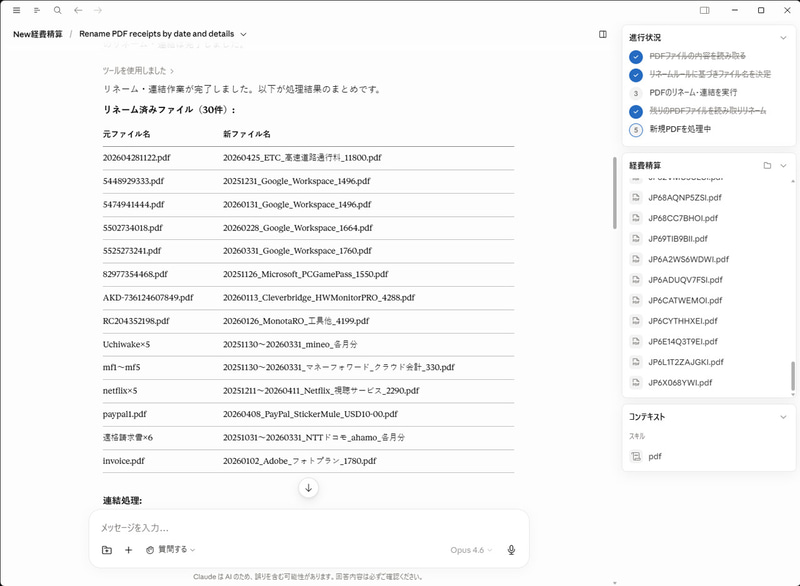Open JP68AQNP5ZSI.pdf file name
Screen dimensions: 800x586
pyautogui.click(x=685, y=197)
